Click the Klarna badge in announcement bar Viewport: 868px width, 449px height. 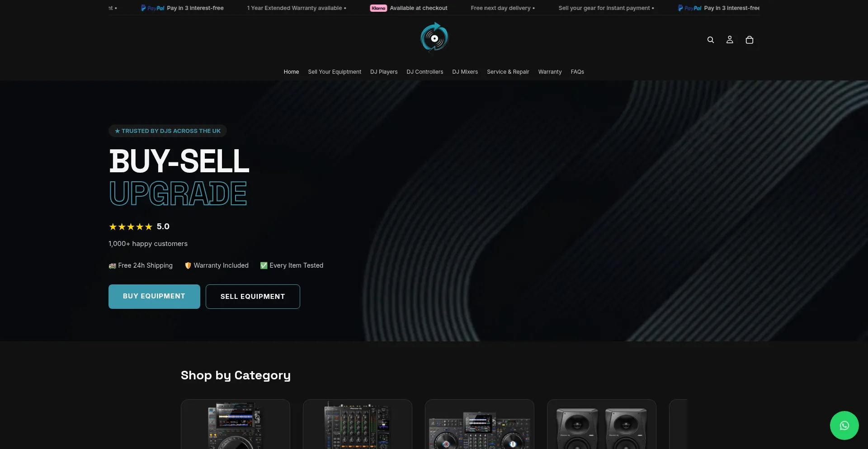(x=378, y=8)
